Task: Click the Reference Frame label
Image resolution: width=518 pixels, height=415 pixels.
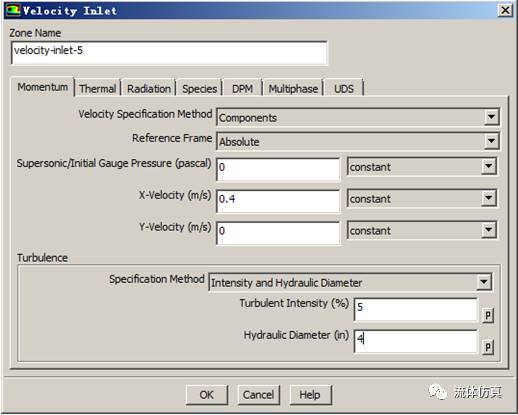Action: 172,138
